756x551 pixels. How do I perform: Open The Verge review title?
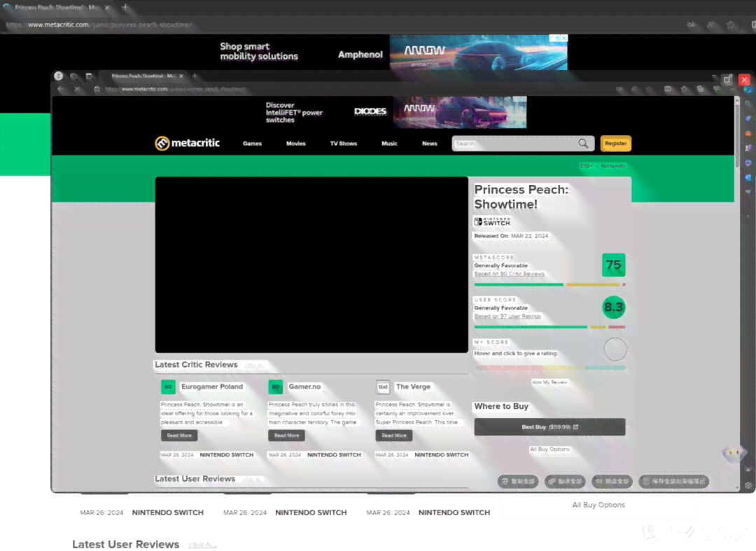point(413,386)
